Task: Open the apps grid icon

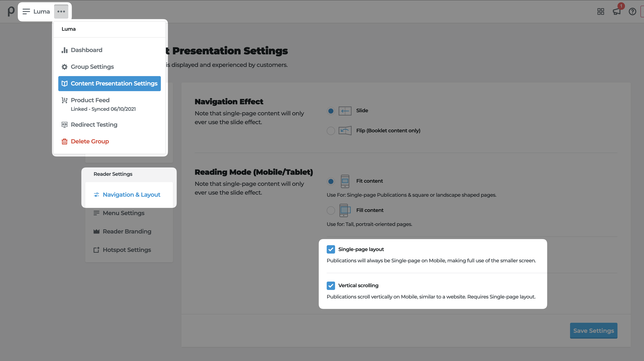Action: (x=601, y=11)
